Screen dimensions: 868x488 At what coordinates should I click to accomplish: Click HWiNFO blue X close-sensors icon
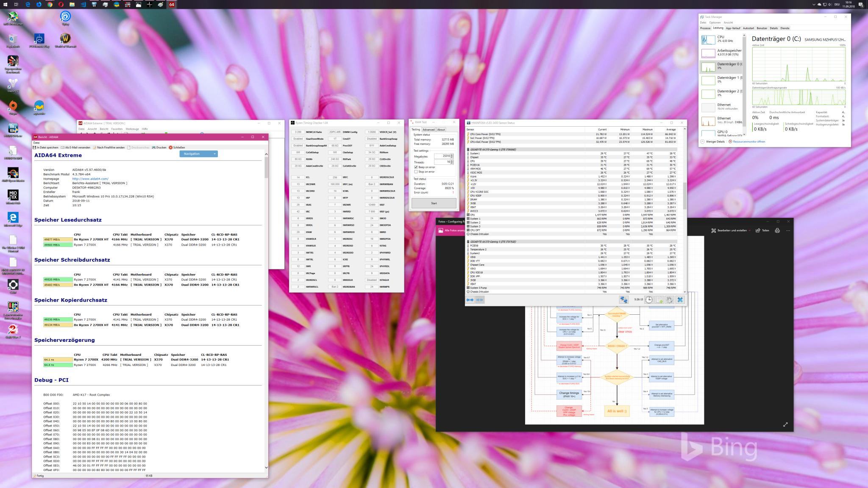(x=680, y=299)
